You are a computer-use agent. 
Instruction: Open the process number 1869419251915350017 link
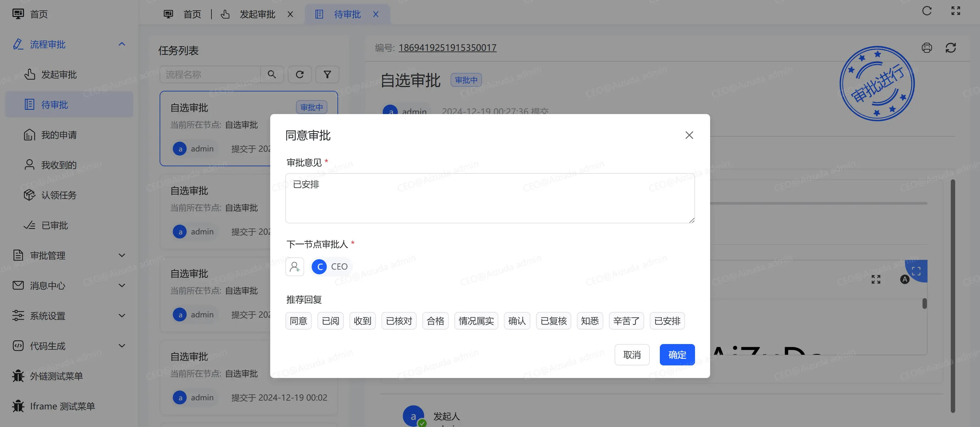pos(447,47)
